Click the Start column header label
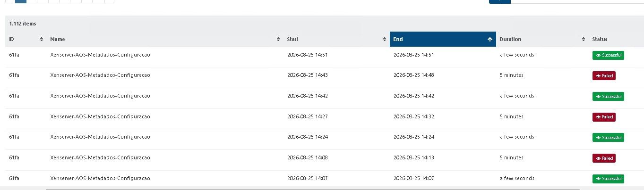Image resolution: width=644 pixels, height=190 pixels. coord(292,39)
